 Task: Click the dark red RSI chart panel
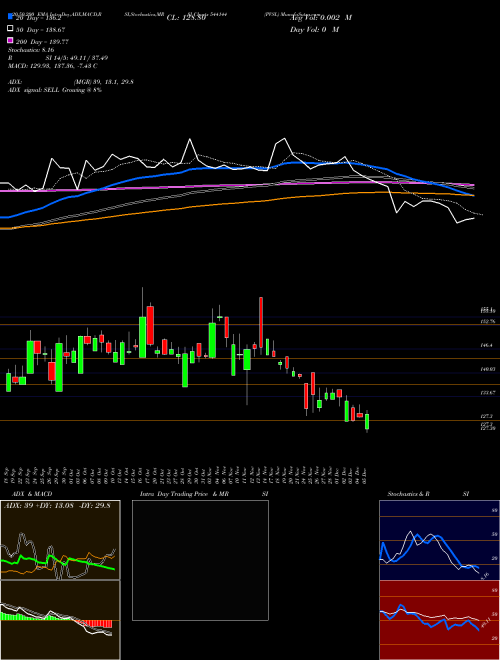click(439, 620)
